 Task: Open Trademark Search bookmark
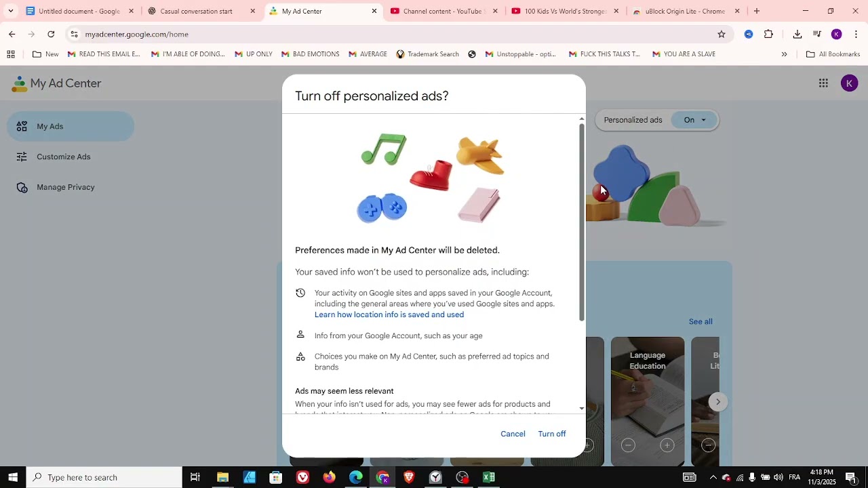tap(427, 54)
